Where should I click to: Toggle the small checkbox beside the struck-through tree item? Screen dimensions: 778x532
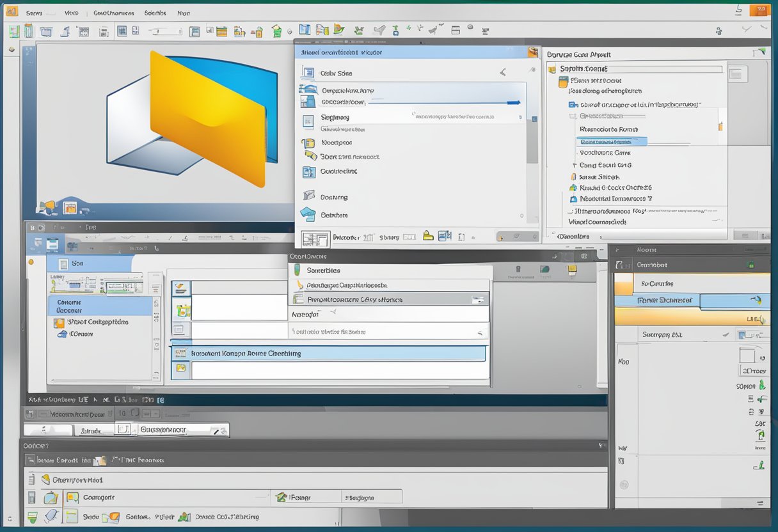tap(574, 116)
